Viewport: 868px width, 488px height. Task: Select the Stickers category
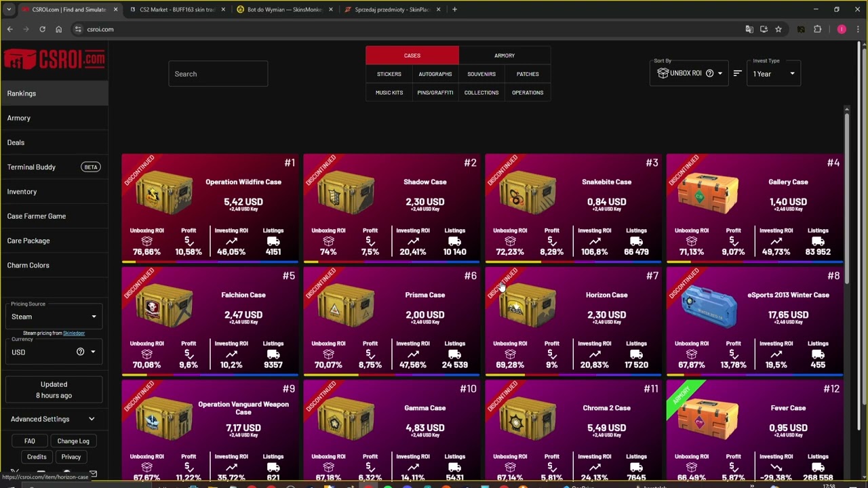point(389,74)
